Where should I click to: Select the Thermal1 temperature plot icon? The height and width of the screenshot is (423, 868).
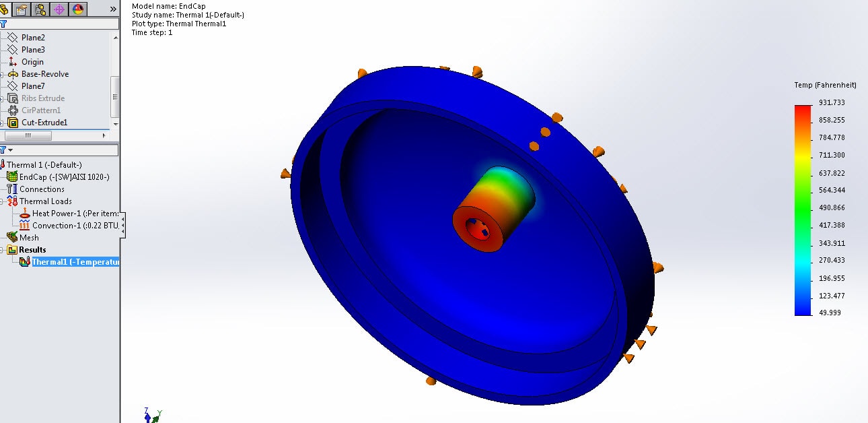click(x=25, y=262)
